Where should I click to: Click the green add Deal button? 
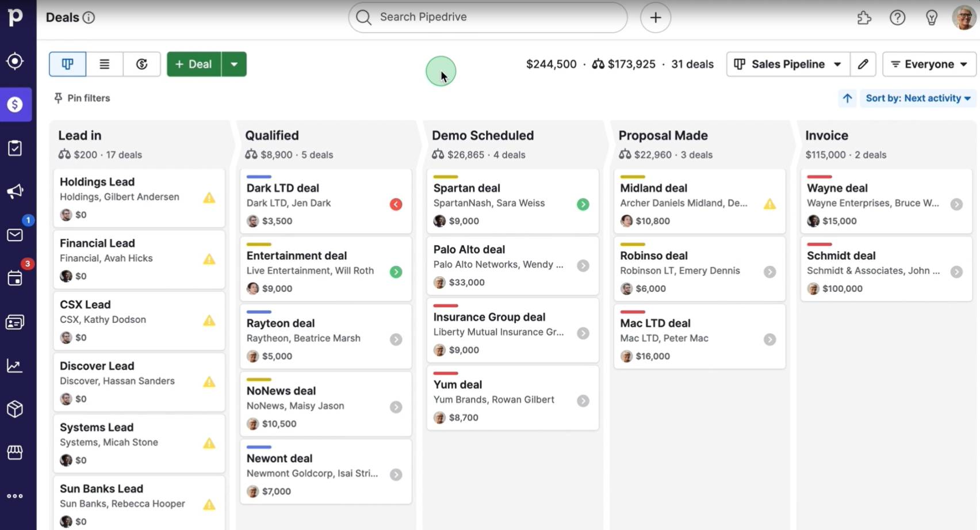click(194, 64)
